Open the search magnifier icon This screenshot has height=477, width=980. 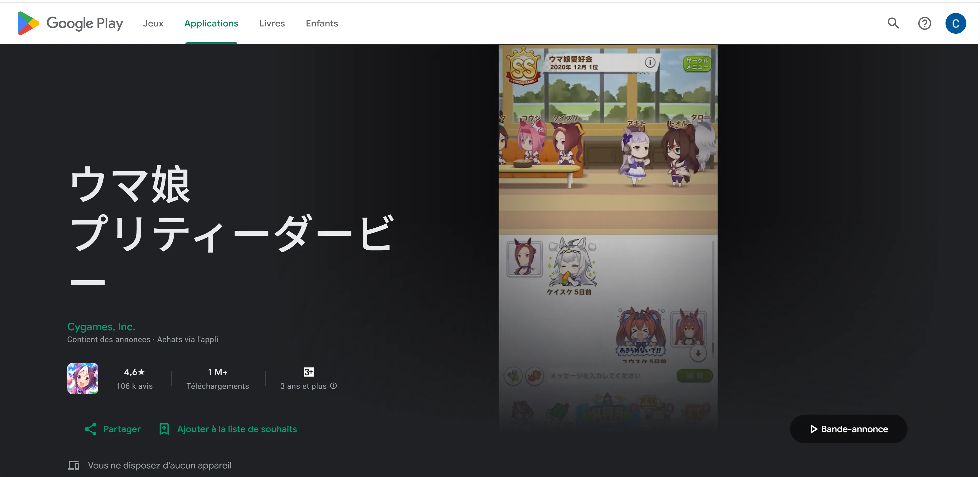(x=893, y=23)
